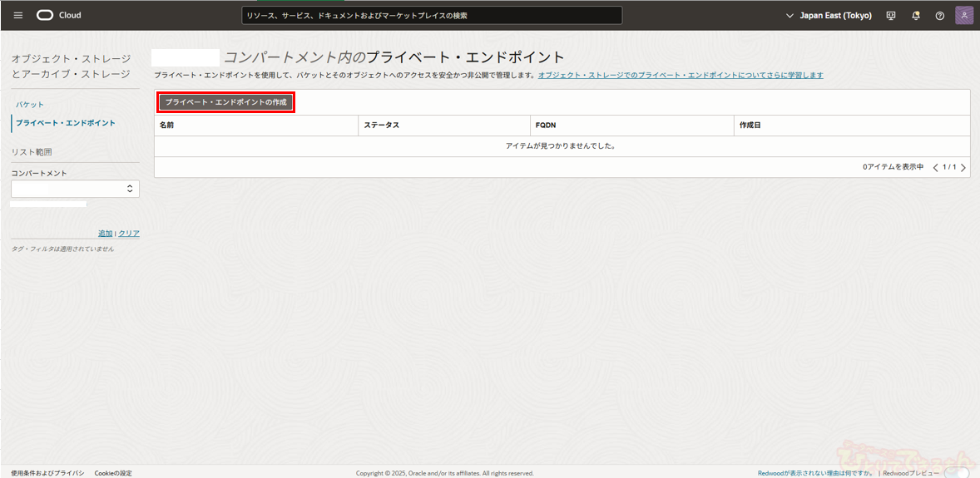Open the user profile avatar

[965, 16]
